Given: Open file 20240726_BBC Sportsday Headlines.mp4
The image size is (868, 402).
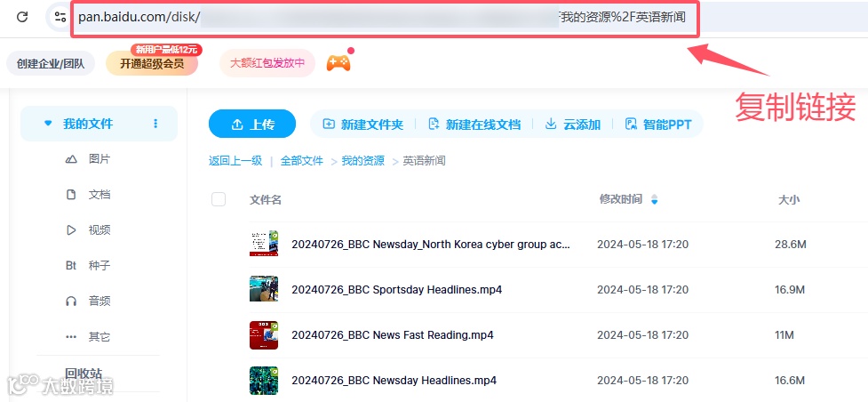Looking at the screenshot, I should pyautogui.click(x=397, y=289).
